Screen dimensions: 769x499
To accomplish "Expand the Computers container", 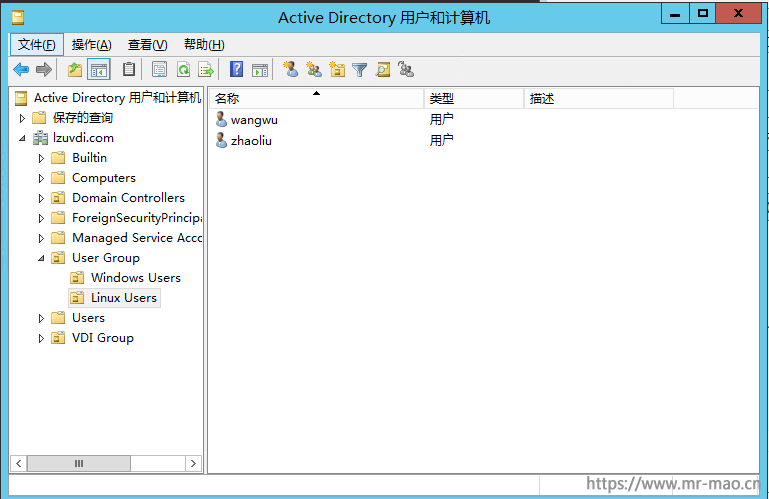I will click(41, 179).
